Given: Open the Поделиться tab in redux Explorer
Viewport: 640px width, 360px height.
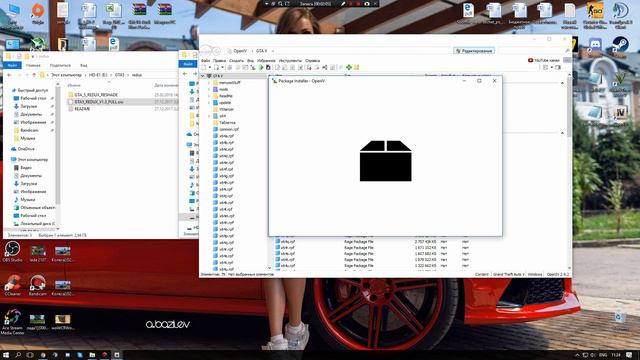Looking at the screenshot, I should 60,65.
